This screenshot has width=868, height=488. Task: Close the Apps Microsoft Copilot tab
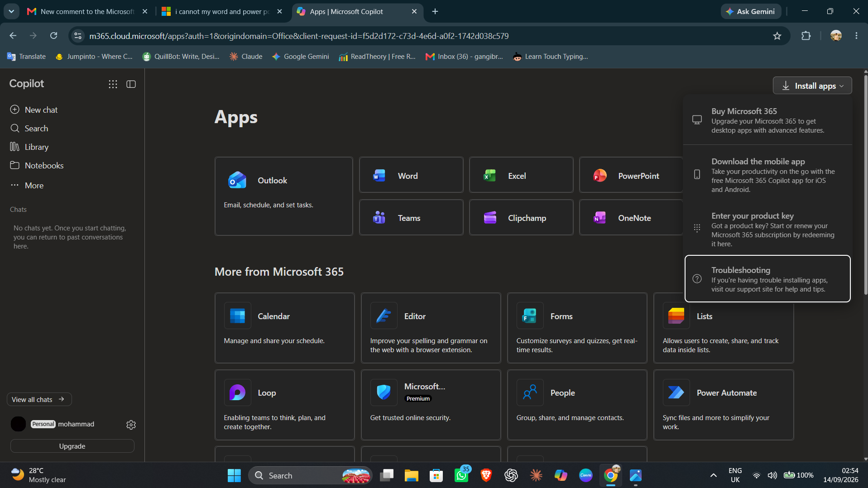[414, 11]
